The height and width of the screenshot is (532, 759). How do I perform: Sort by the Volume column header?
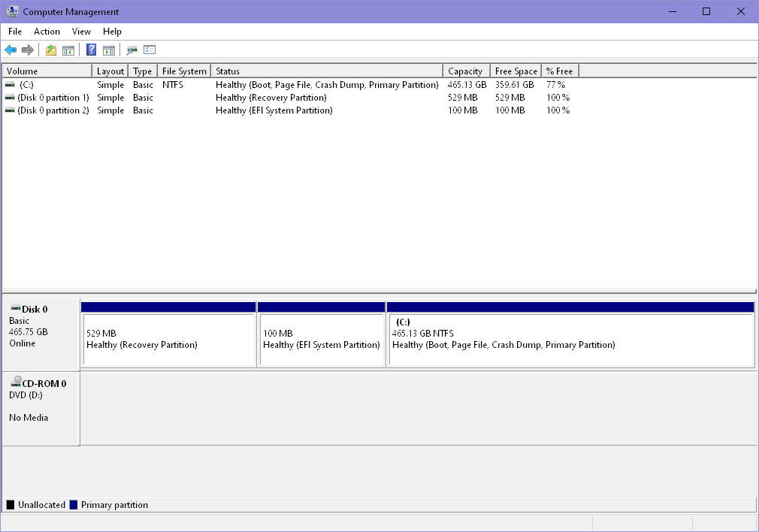pyautogui.click(x=47, y=71)
